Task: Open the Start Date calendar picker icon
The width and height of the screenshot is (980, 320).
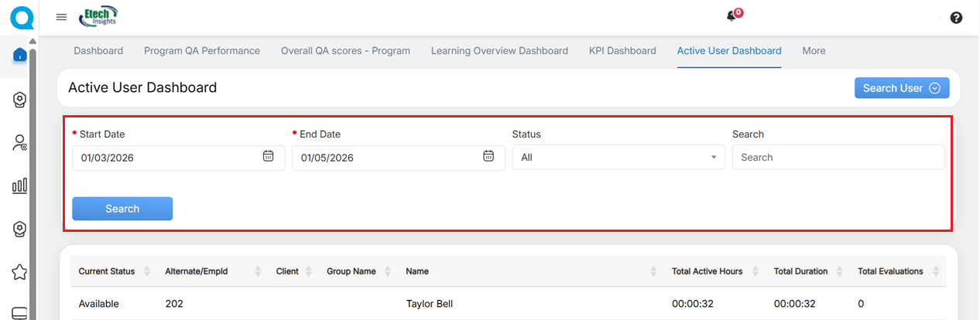Action: (x=269, y=156)
